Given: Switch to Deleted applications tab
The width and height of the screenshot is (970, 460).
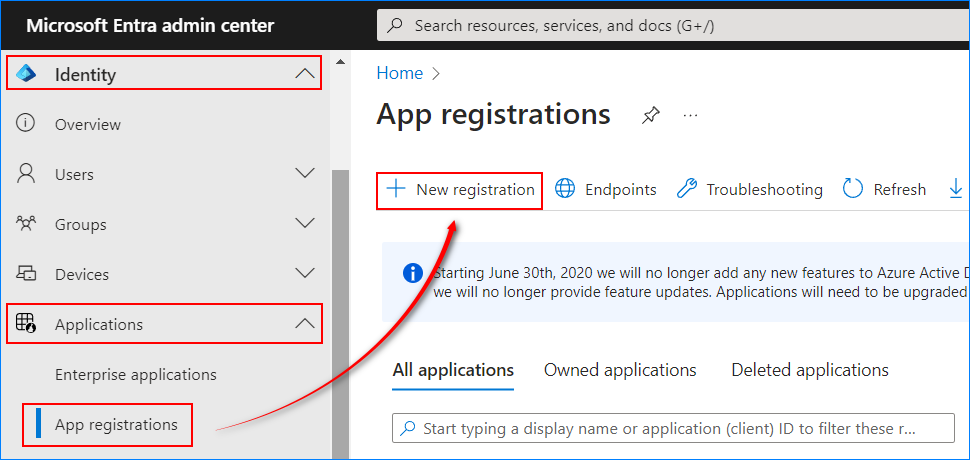Looking at the screenshot, I should tap(810, 370).
